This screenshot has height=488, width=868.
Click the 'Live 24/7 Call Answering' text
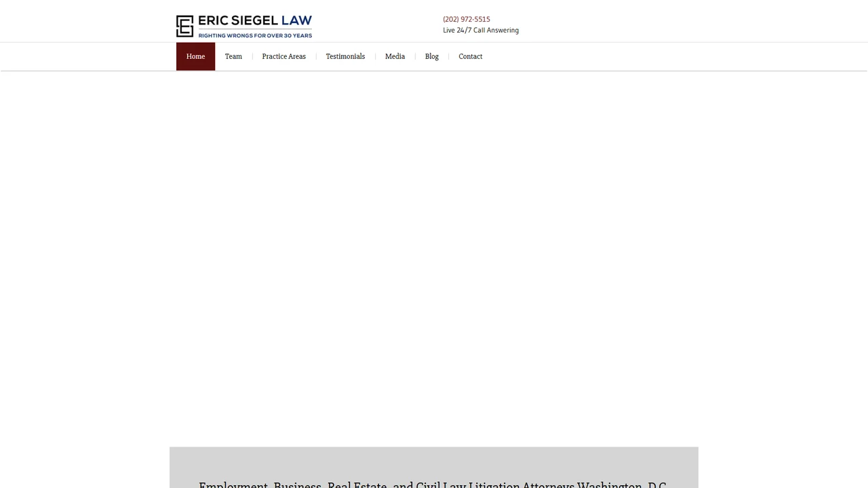coord(481,30)
